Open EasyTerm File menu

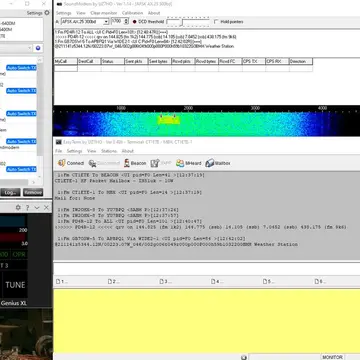coord(59,151)
